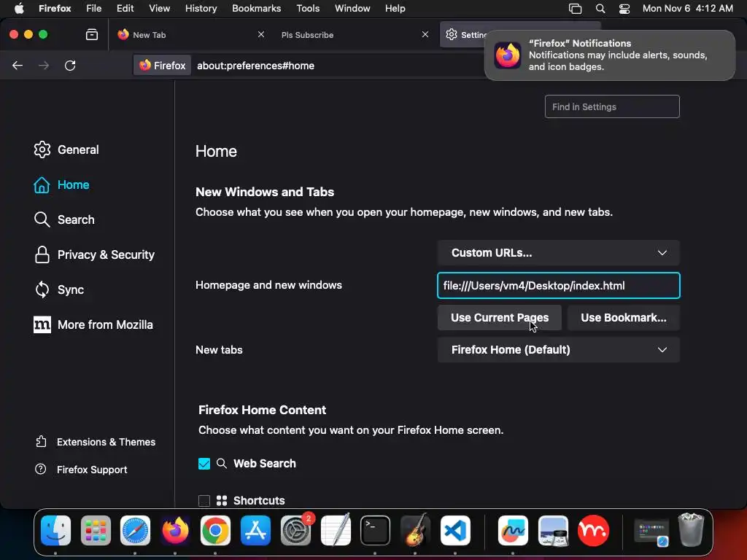The image size is (747, 560).
Task: Click the Firefox identity badge in address bar
Action: [x=163, y=66]
